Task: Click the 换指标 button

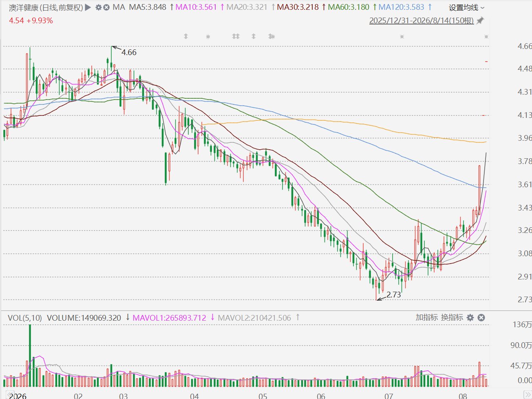Action: pyautogui.click(x=452, y=317)
